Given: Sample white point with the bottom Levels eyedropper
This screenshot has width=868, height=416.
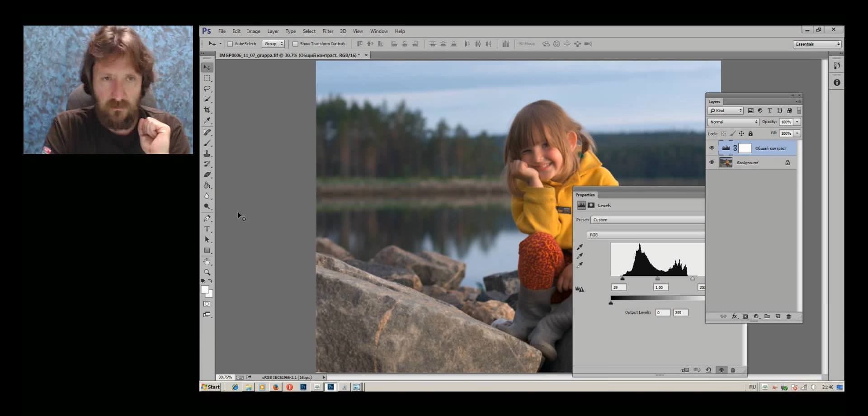Looking at the screenshot, I should [x=580, y=265].
